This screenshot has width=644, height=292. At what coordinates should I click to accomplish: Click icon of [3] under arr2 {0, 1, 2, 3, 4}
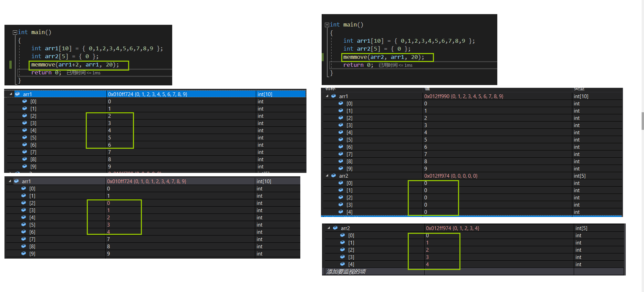[x=342, y=257]
